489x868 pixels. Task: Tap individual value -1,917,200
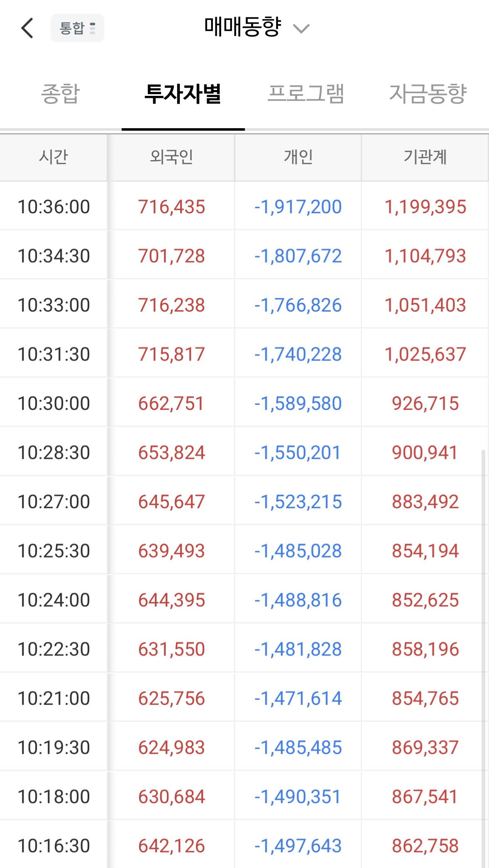coord(298,207)
